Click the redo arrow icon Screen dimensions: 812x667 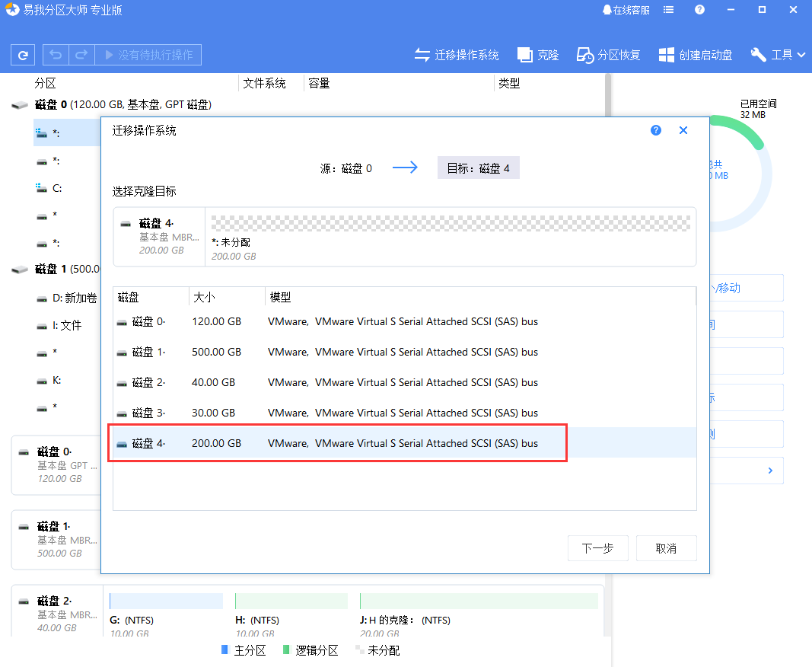[x=80, y=55]
